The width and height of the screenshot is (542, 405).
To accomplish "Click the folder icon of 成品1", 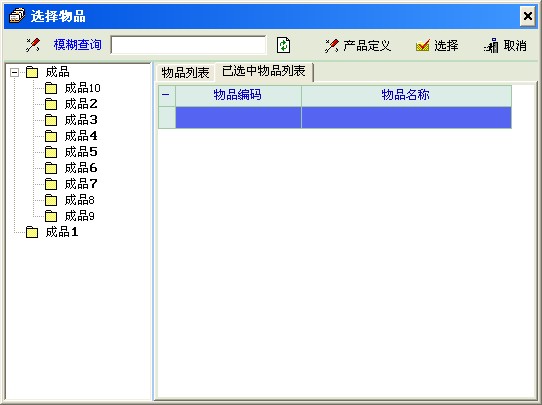I will coord(32,232).
